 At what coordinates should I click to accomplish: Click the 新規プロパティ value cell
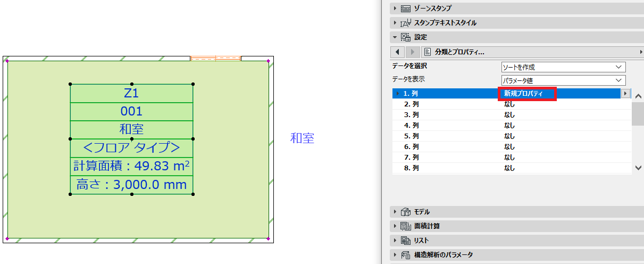click(x=527, y=94)
